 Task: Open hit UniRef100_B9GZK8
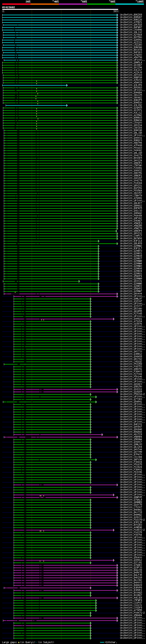coord(131,15)
